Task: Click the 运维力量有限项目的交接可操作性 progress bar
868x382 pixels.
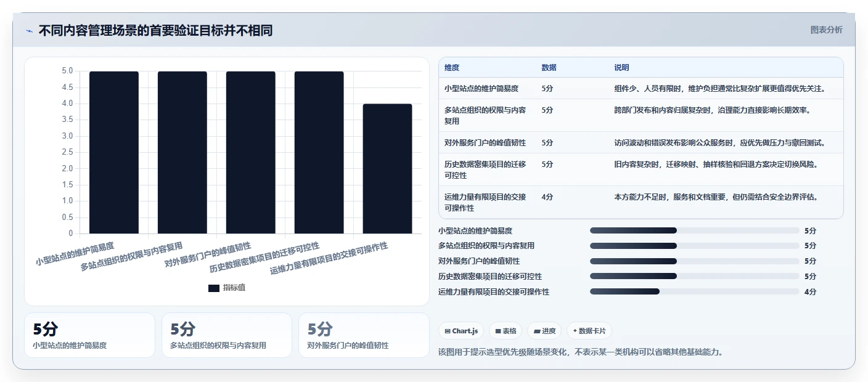Action: pyautogui.click(x=694, y=291)
